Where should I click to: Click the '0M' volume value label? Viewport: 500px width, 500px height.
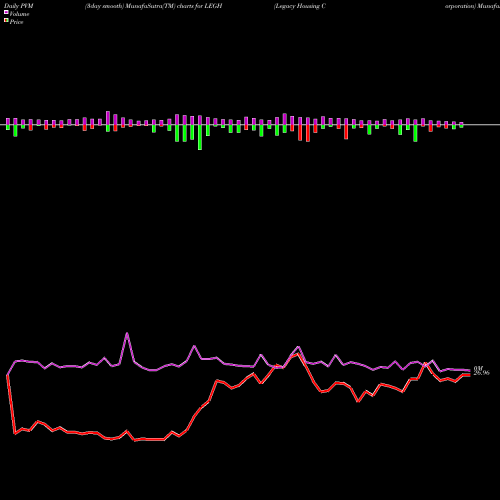[x=478, y=368]
